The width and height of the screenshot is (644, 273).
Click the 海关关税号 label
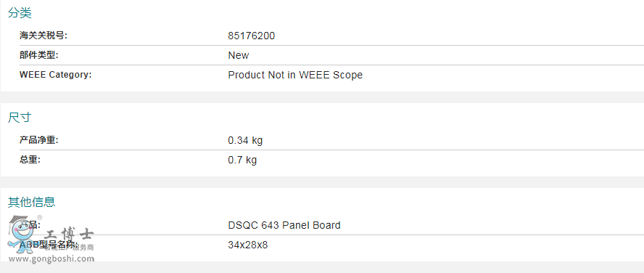click(43, 36)
